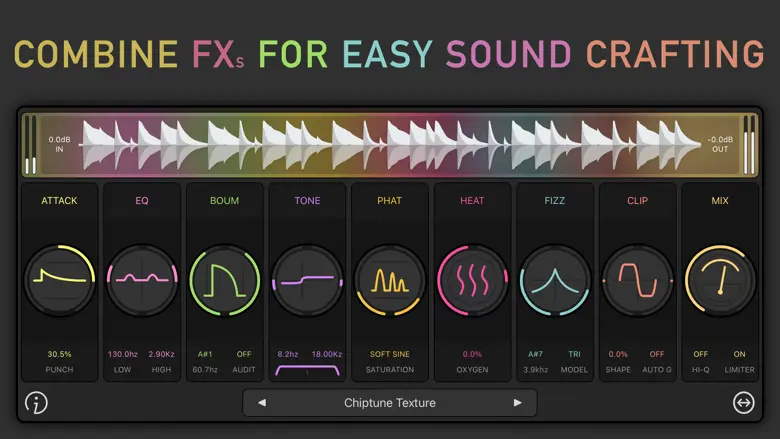This screenshot has width=780, height=439.
Task: Go to next preset with right arrow
Action: [x=517, y=403]
